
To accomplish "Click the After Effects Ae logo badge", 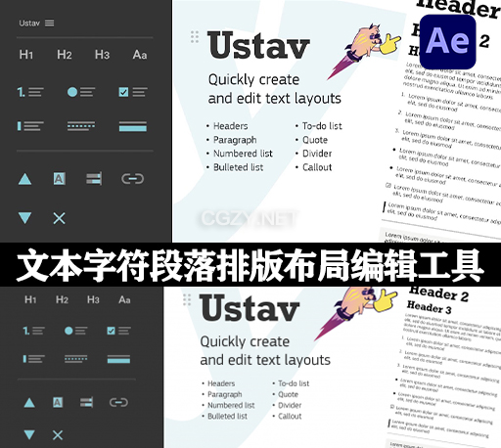I will point(447,42).
